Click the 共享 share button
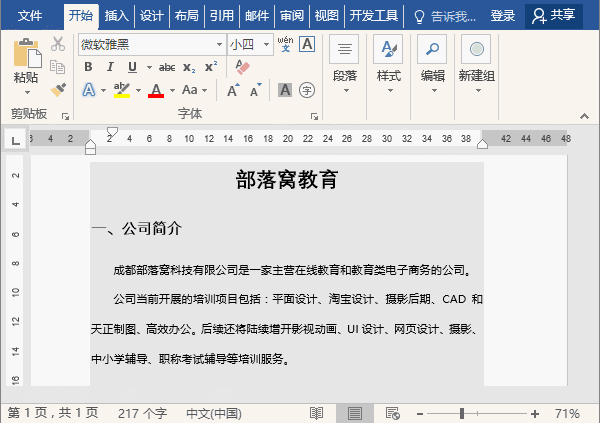The height and width of the screenshot is (423, 600). pyautogui.click(x=554, y=16)
